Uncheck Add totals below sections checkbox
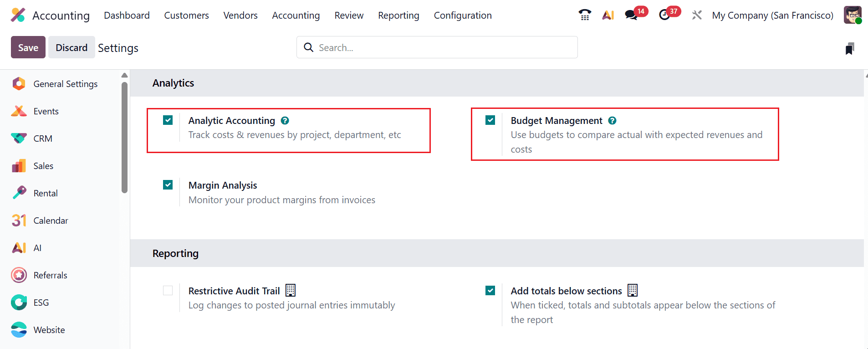The image size is (868, 349). (490, 291)
